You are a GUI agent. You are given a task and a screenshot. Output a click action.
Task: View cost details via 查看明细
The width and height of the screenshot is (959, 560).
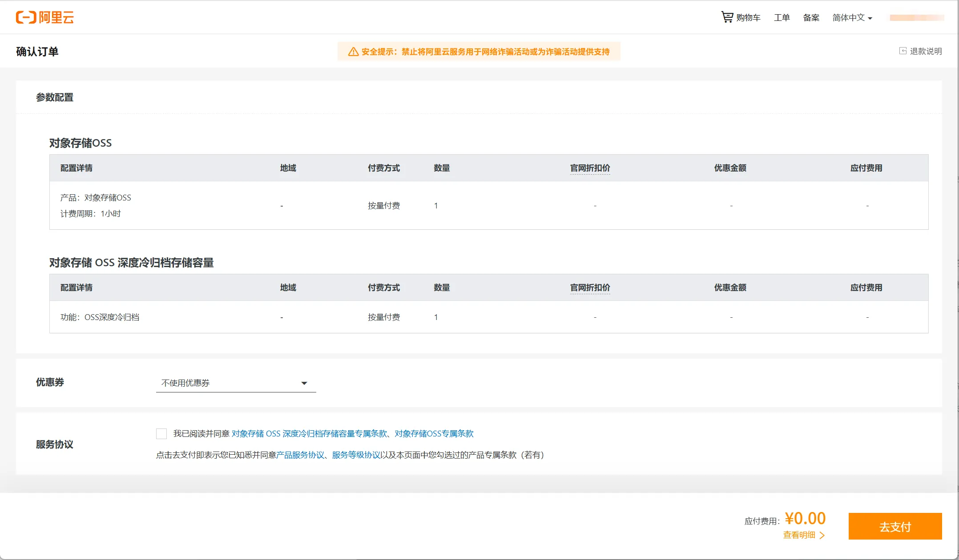click(799, 535)
